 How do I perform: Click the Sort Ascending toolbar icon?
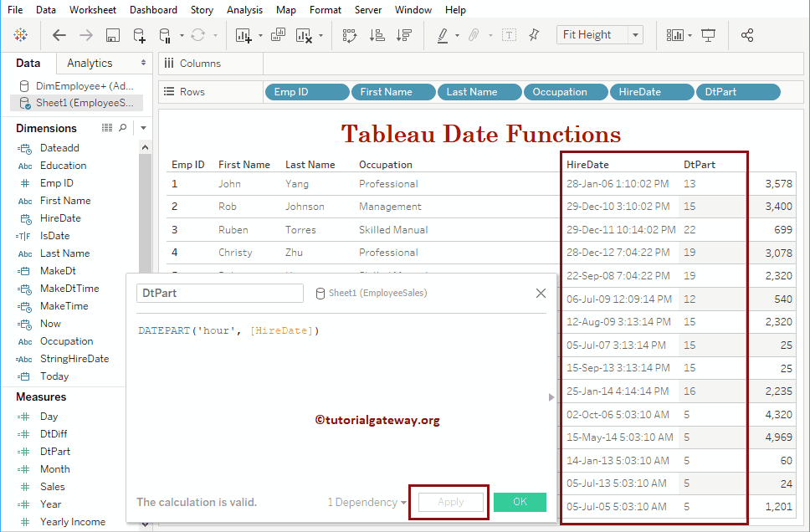(x=377, y=35)
